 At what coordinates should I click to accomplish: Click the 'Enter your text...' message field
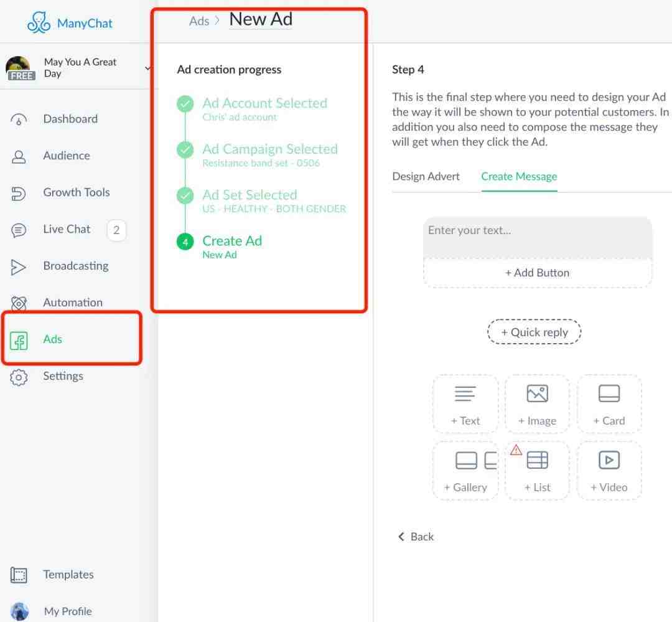click(x=537, y=238)
